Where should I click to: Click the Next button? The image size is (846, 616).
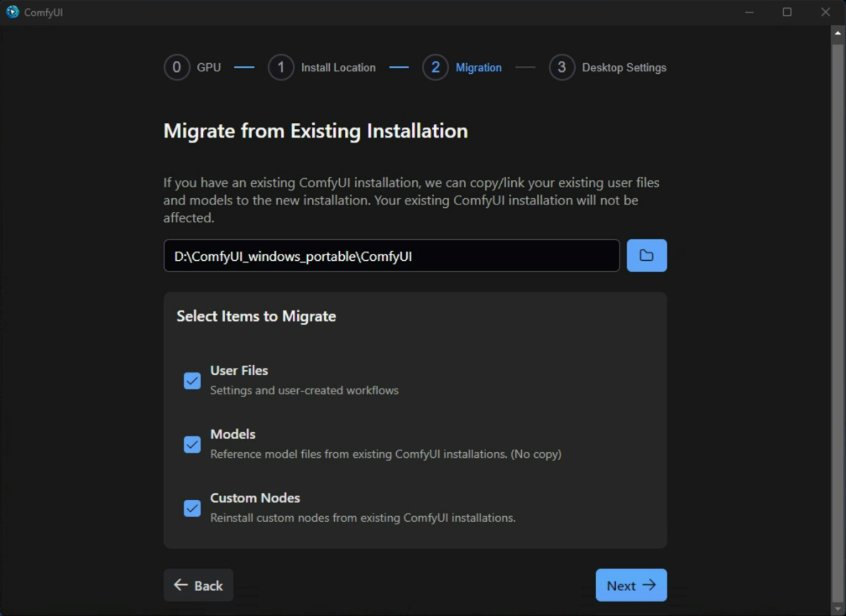631,585
